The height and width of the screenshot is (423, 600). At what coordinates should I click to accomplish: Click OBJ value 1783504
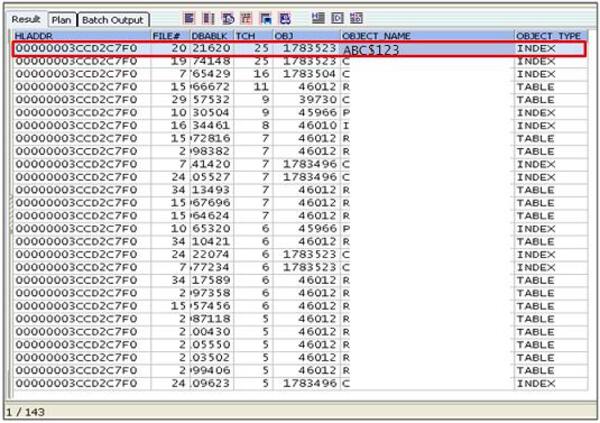[310, 74]
